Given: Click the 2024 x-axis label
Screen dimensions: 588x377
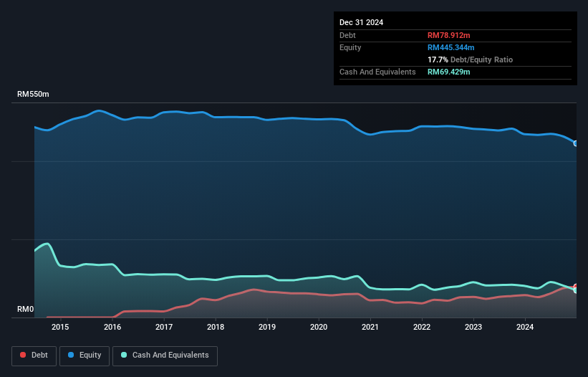Looking at the screenshot, I should 525,327.
